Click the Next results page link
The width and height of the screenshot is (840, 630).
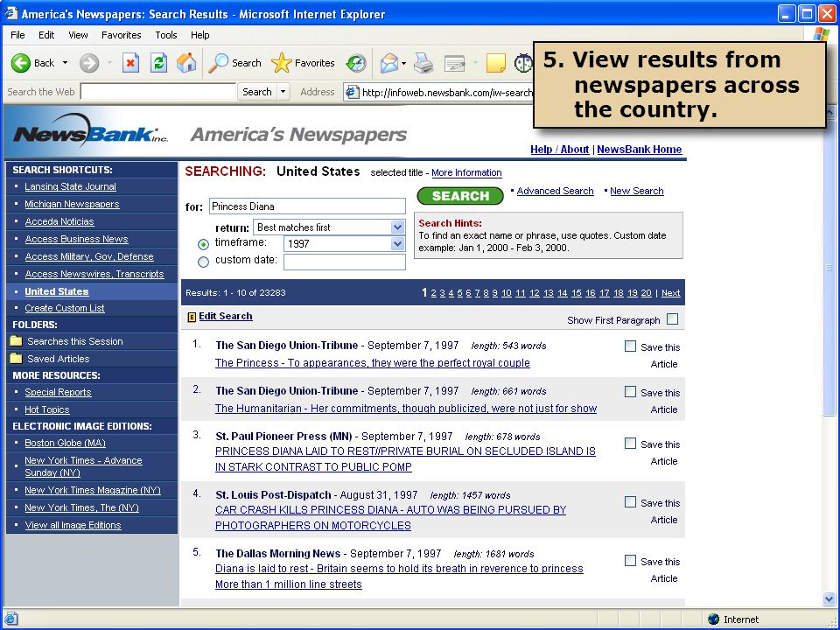(671, 293)
